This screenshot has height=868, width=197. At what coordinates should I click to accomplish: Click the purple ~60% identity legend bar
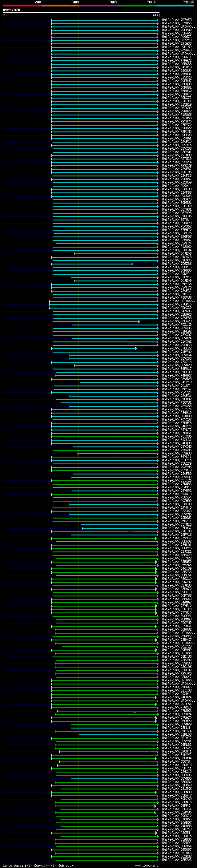pos(98,6)
